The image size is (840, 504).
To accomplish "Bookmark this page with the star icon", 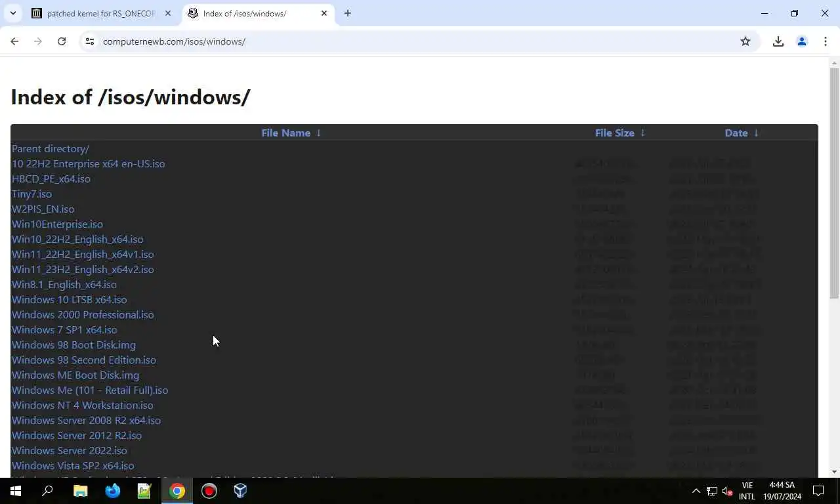I will click(x=745, y=41).
